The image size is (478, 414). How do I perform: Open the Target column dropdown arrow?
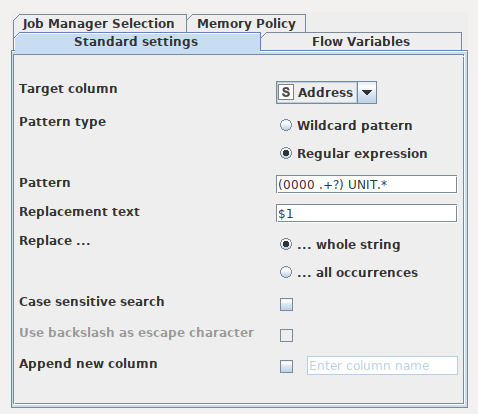pyautogui.click(x=367, y=92)
